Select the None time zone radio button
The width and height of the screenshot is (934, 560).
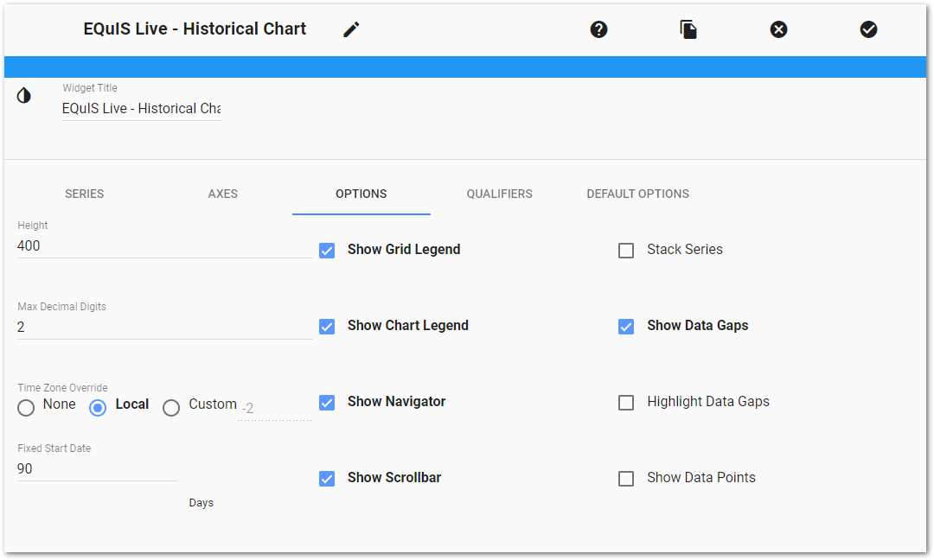pyautogui.click(x=26, y=407)
